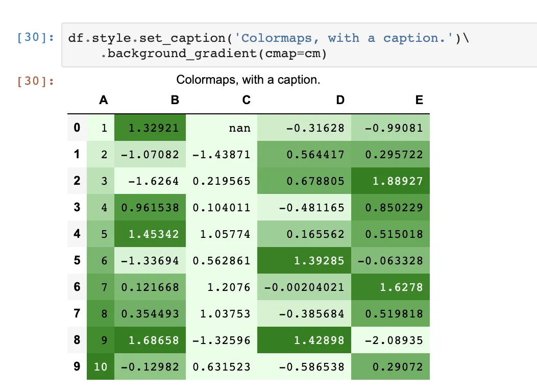Select row index label 9

[x=77, y=366]
